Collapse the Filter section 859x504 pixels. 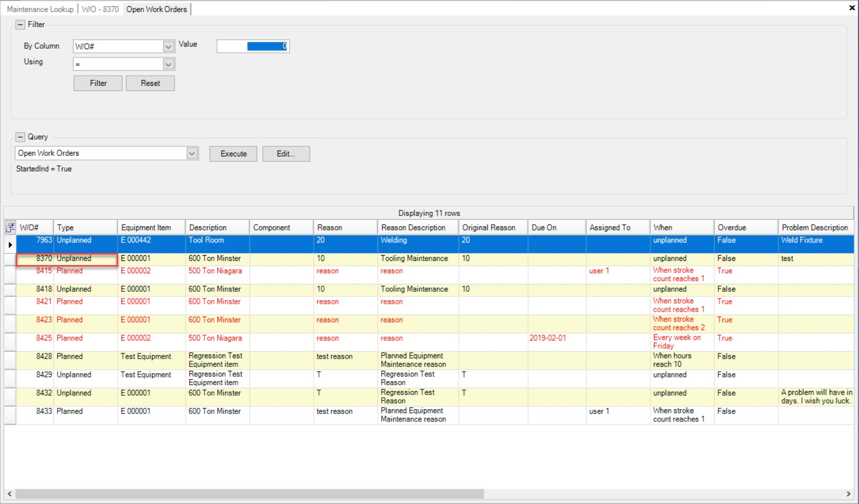tap(20, 25)
